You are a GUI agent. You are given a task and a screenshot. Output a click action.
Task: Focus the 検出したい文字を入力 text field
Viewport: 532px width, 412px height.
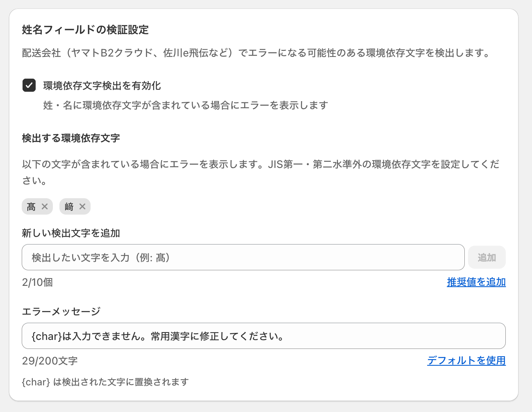point(243,257)
